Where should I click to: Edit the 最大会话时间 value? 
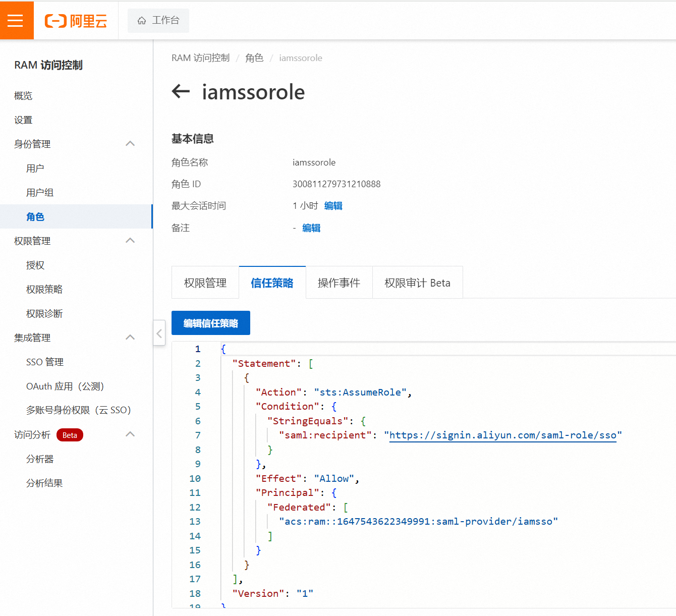[x=333, y=206]
